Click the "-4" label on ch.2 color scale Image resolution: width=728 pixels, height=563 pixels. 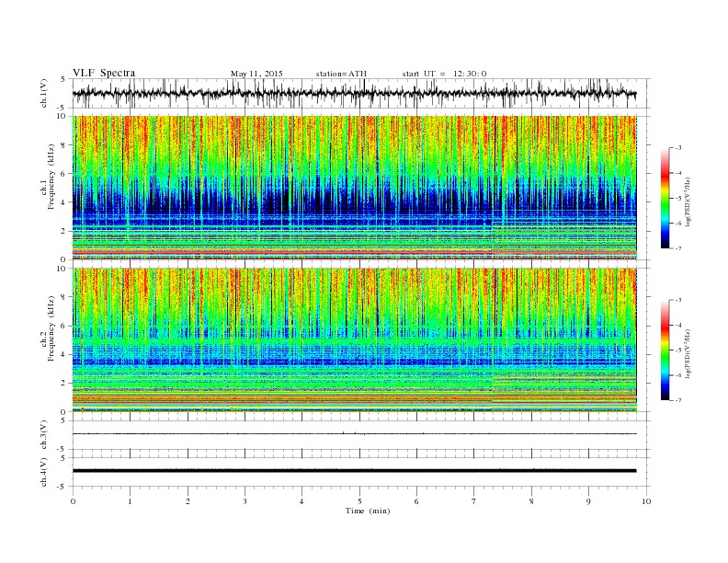(x=678, y=325)
